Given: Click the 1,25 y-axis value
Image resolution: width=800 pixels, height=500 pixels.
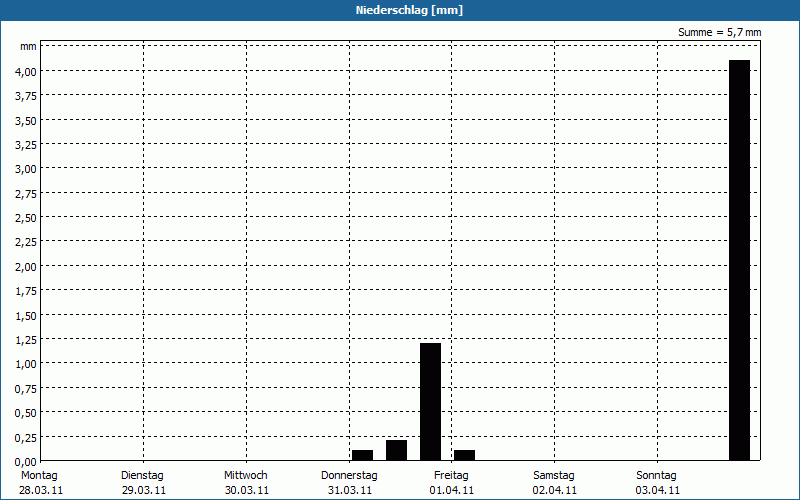Looking at the screenshot, I should click(x=26, y=340).
